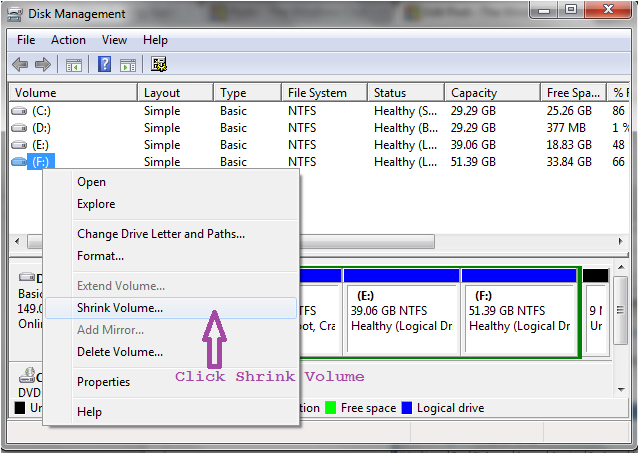
Task: Select the (C:) drive icon in list
Action: (x=19, y=111)
